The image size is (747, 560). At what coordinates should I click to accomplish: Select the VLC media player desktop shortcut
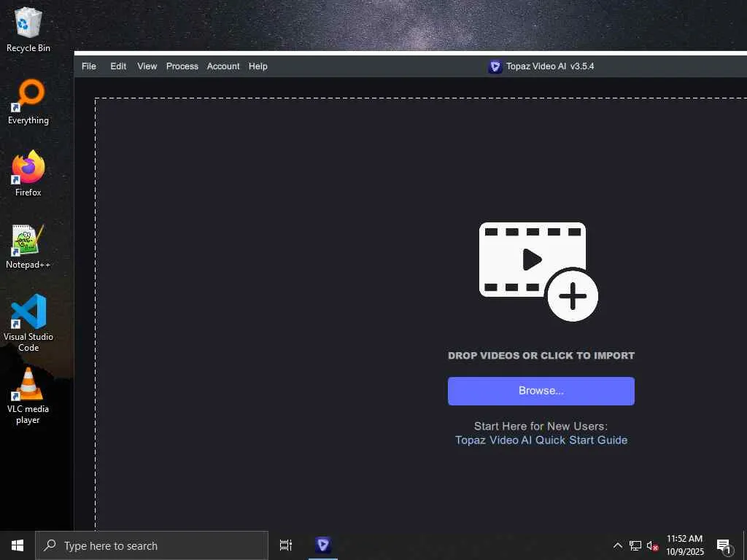(x=28, y=396)
